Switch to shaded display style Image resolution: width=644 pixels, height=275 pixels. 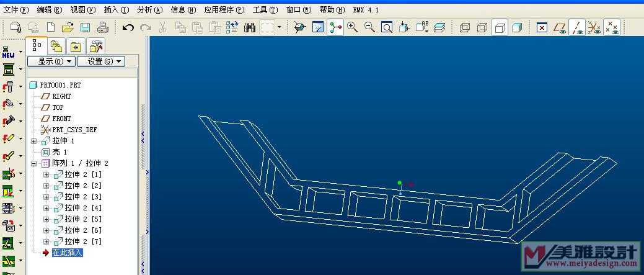[517, 27]
